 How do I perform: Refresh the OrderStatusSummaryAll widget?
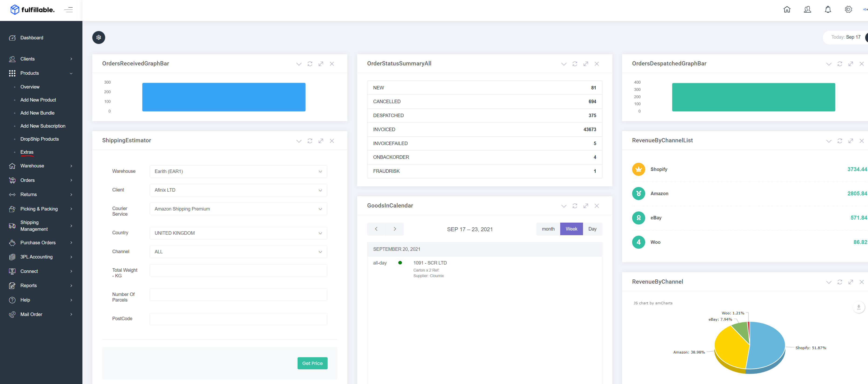tap(575, 64)
